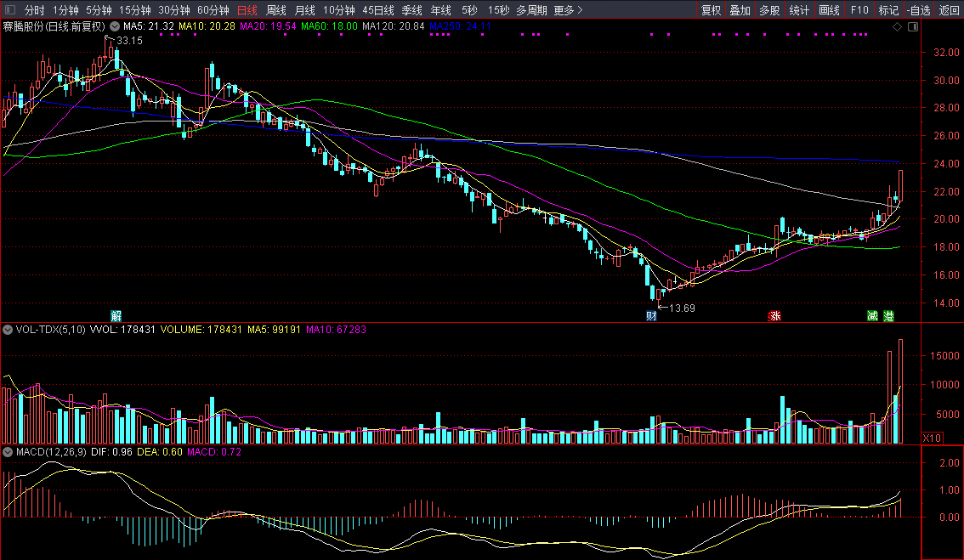
Task: Switch to 月线 monthly chart
Action: click(x=305, y=10)
